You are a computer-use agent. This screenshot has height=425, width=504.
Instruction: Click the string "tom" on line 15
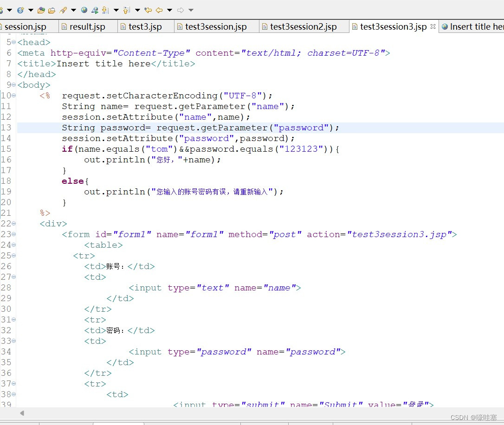[x=160, y=149]
